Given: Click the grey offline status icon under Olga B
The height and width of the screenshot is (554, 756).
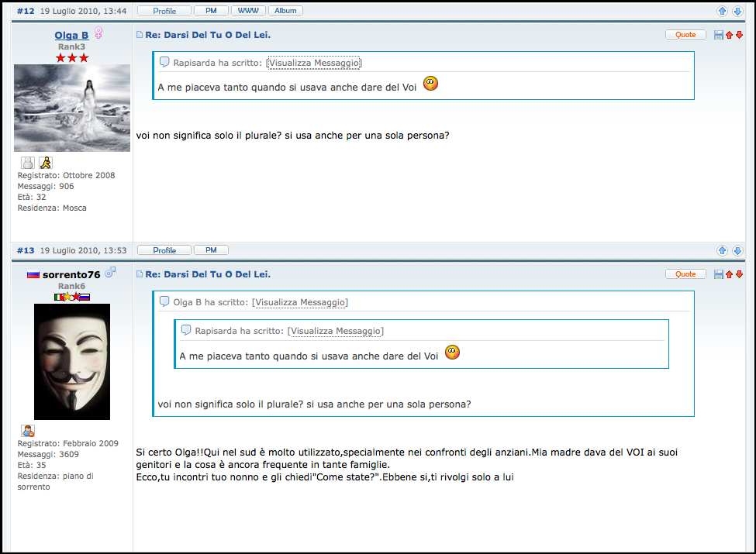Looking at the screenshot, I should pyautogui.click(x=27, y=163).
